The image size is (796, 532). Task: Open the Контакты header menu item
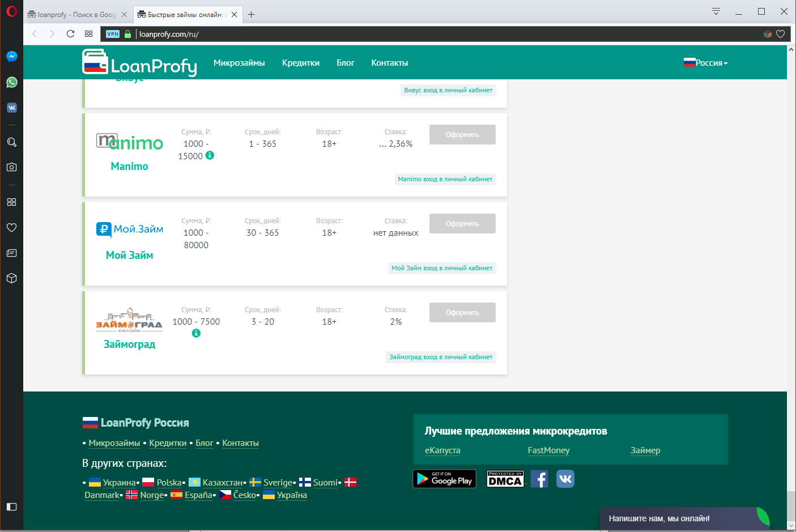tap(390, 63)
